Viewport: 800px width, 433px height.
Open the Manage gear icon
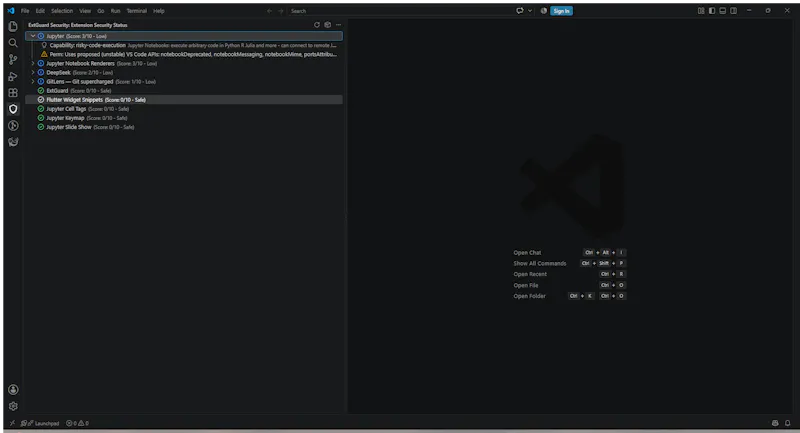13,406
